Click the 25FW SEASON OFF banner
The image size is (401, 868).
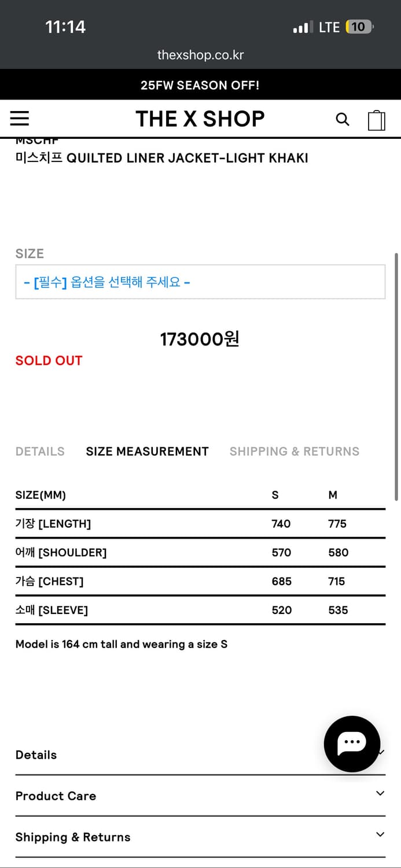200,84
